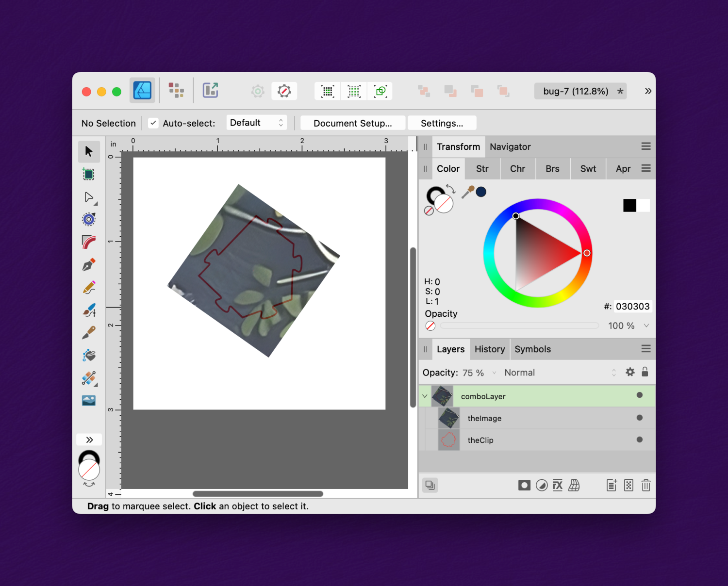This screenshot has height=586, width=728.
Task: Select the Transparency tool
Action: (89, 378)
